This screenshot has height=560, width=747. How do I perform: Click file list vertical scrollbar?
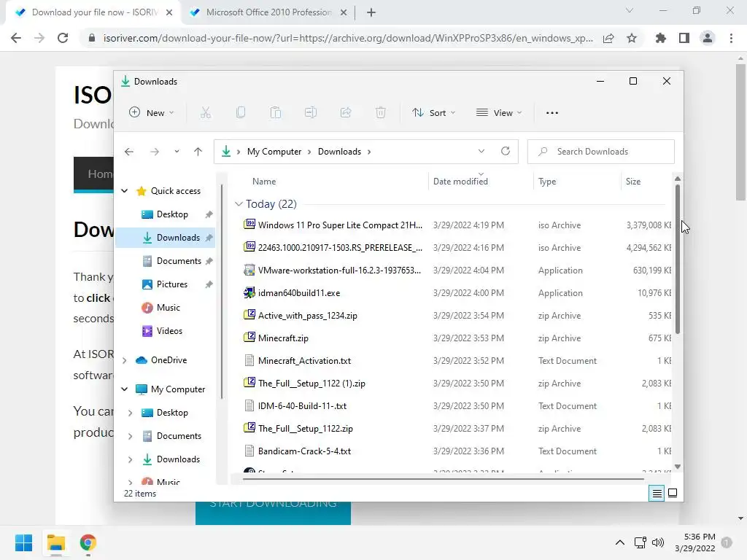[x=678, y=260]
